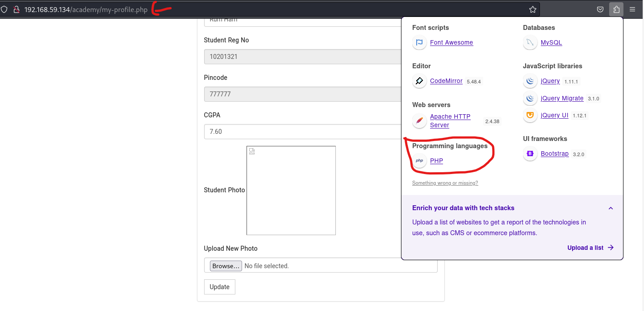The height and width of the screenshot is (311, 644).
Task: Click the Browse file button
Action: coord(226,266)
